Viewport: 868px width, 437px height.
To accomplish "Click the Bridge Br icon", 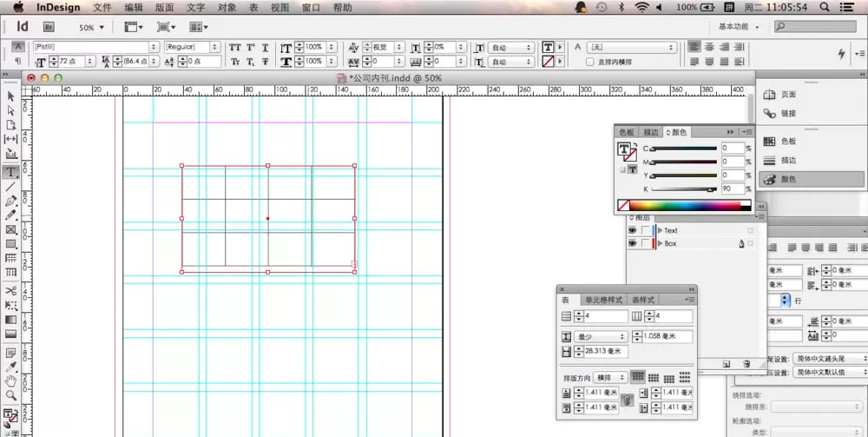I will (x=49, y=27).
